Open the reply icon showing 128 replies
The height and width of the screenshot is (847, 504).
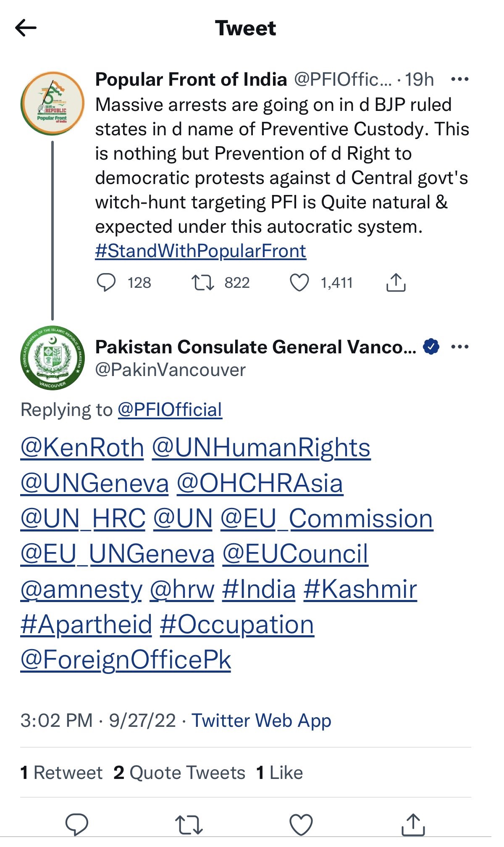[x=106, y=282]
